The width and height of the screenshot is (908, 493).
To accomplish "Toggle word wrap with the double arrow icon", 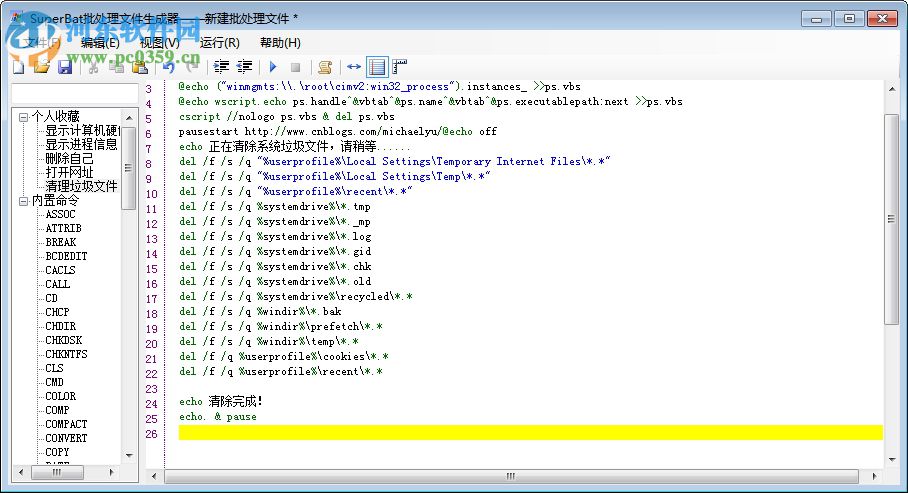I will pyautogui.click(x=354, y=67).
